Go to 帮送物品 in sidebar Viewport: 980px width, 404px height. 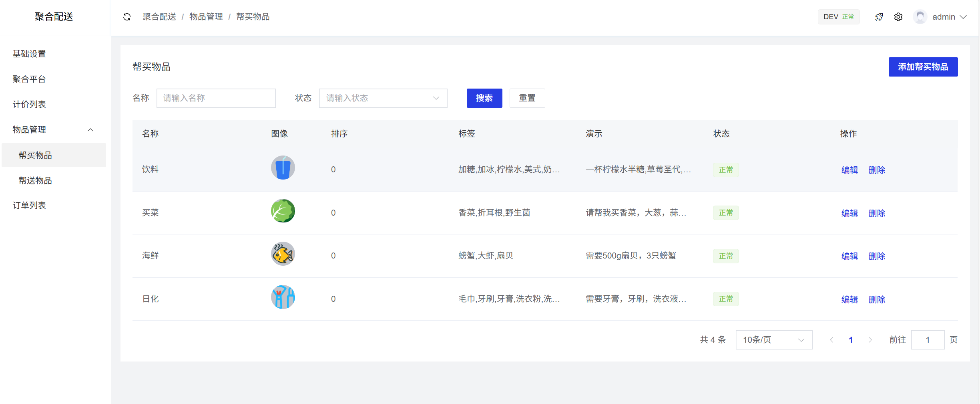[35, 180]
